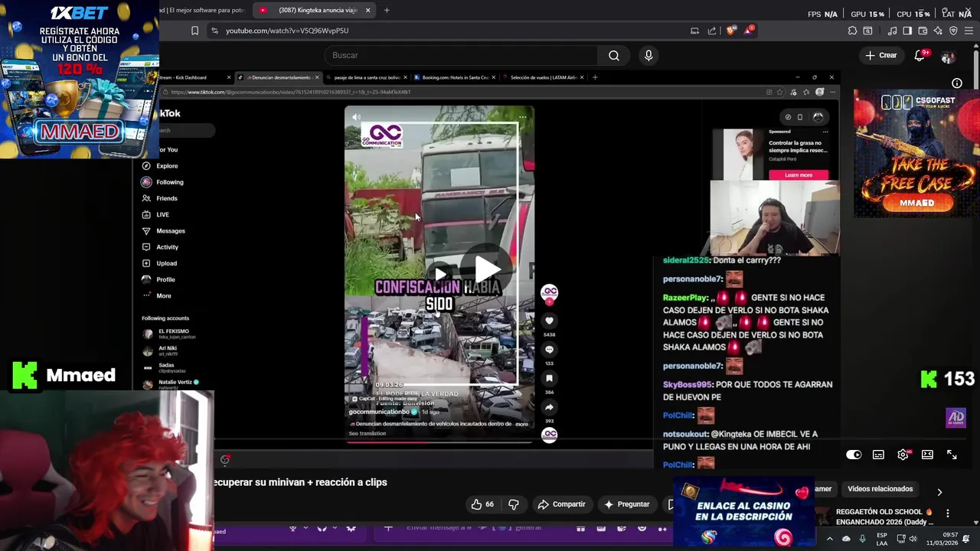The width and height of the screenshot is (980, 551).
Task: Open the YouTube account avatar
Action: (x=948, y=57)
